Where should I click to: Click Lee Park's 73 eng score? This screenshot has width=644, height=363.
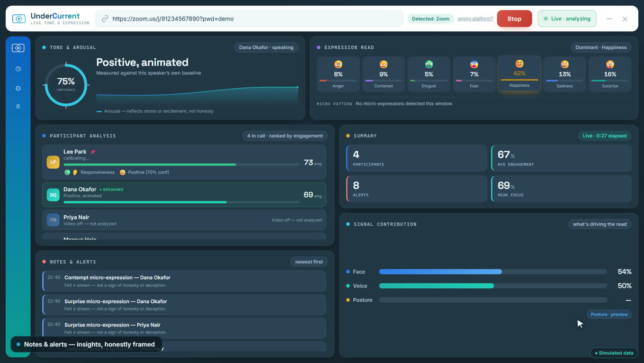coord(313,163)
